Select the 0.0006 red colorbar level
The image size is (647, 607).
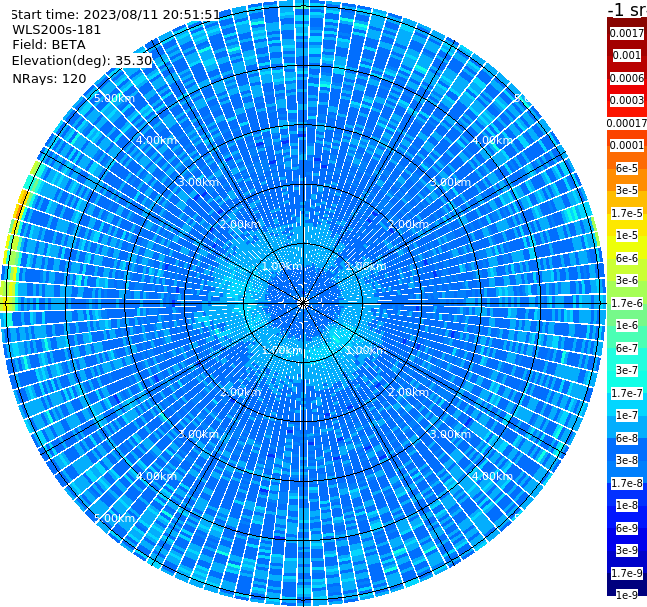click(x=627, y=78)
